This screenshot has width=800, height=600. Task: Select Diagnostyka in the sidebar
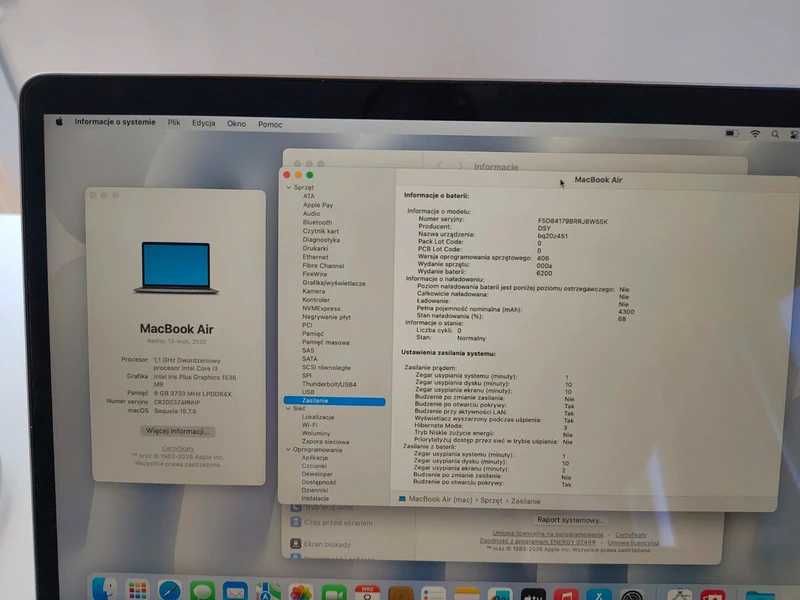(x=321, y=239)
